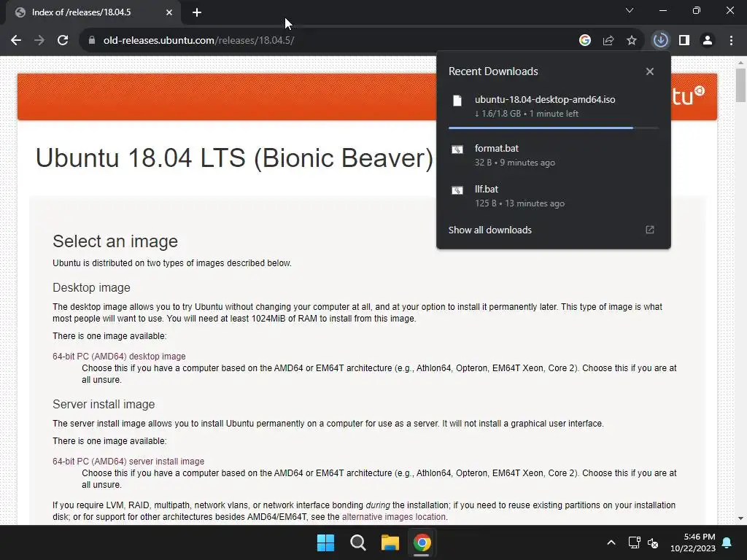
Task: Go back to the previous page
Action: coord(16,41)
